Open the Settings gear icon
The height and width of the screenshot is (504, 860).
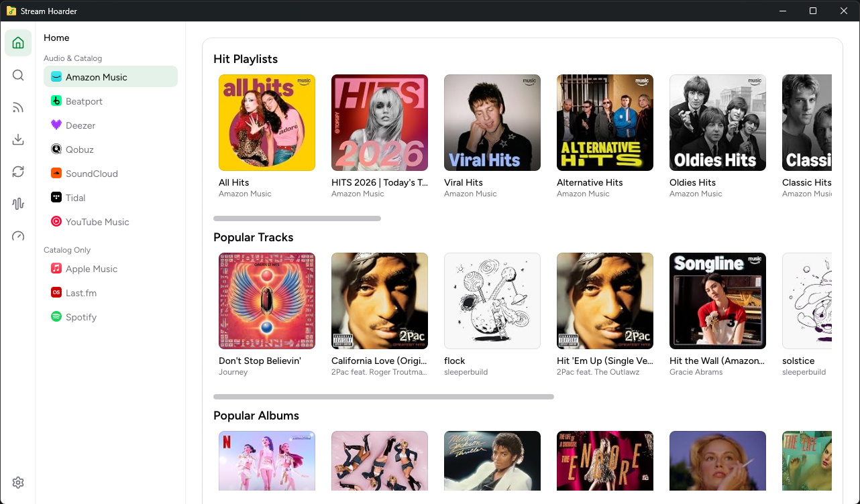pyautogui.click(x=18, y=483)
